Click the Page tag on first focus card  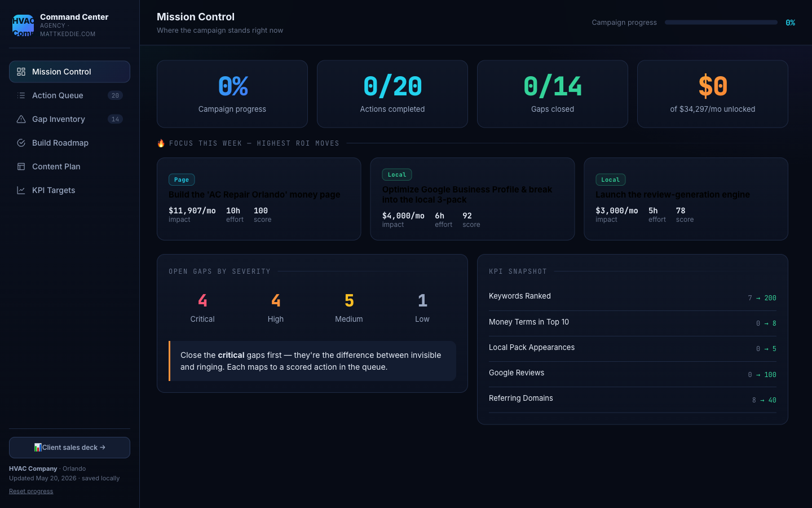click(x=182, y=179)
